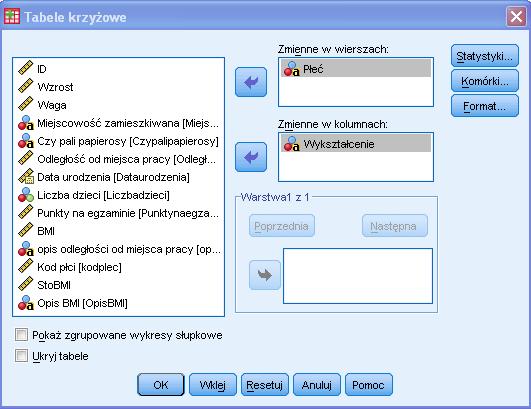Open the Statystyki dialog
The image size is (531, 409).
(485, 56)
